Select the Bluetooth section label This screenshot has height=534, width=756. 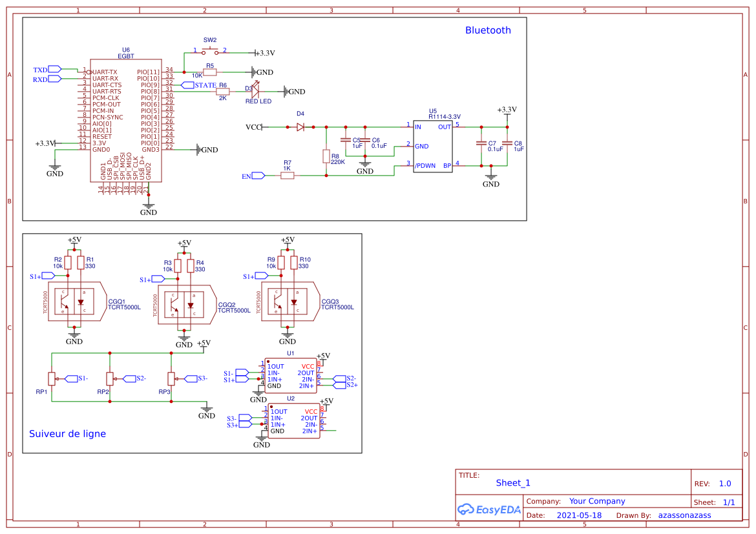487,30
